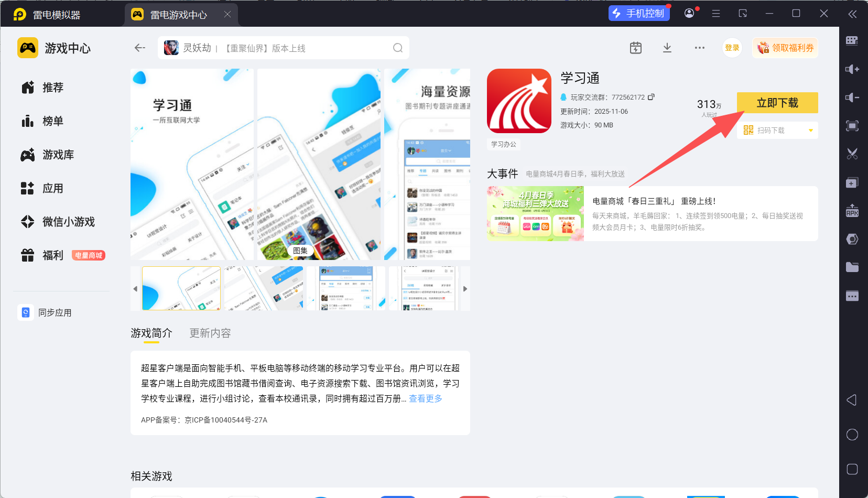Screen dimensions: 868x498
Task: Decrease volume using the sidebar speaker minus icon
Action: pyautogui.click(x=852, y=98)
